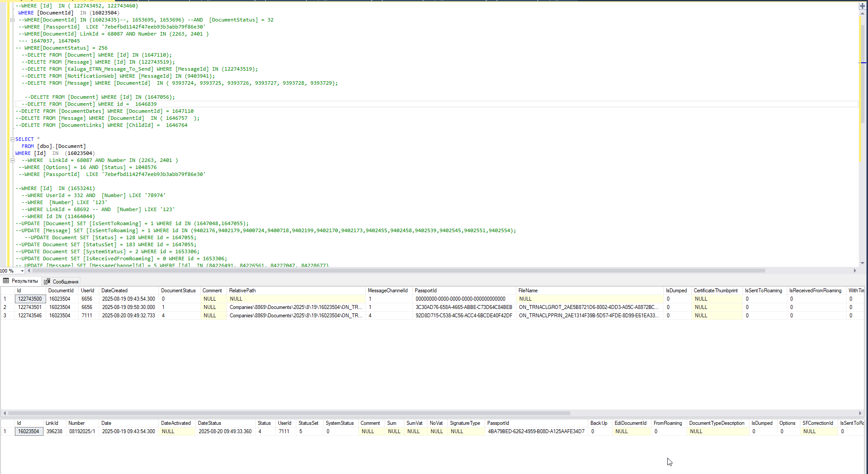Click the editor vertical scrollbar up arrow

point(862,13)
